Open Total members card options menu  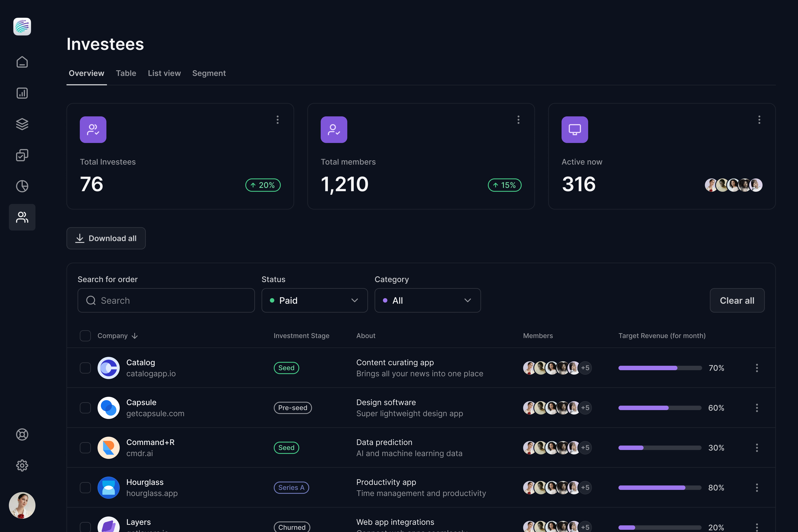click(519, 120)
